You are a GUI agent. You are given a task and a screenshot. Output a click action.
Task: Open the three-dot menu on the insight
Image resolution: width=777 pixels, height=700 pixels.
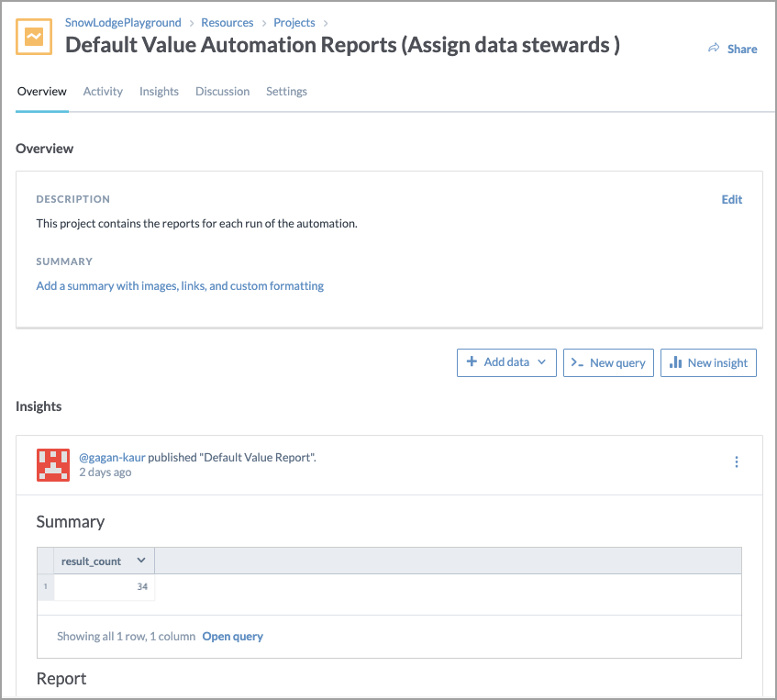tap(736, 462)
